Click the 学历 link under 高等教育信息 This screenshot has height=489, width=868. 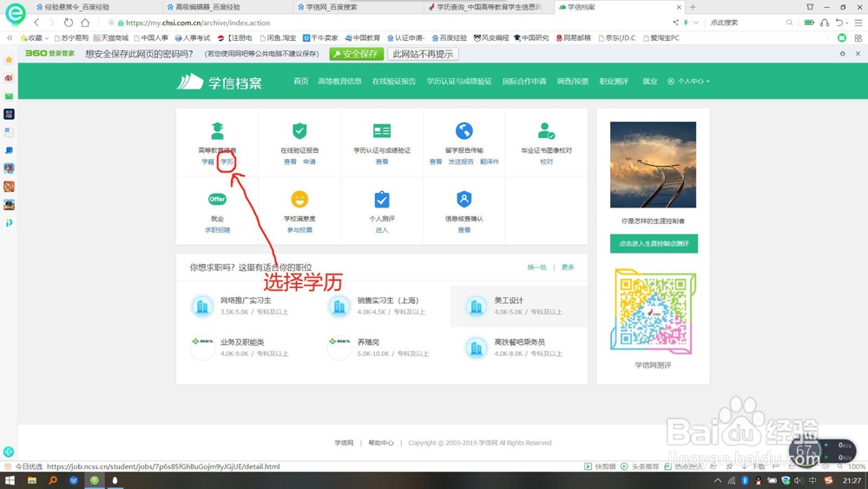point(227,162)
